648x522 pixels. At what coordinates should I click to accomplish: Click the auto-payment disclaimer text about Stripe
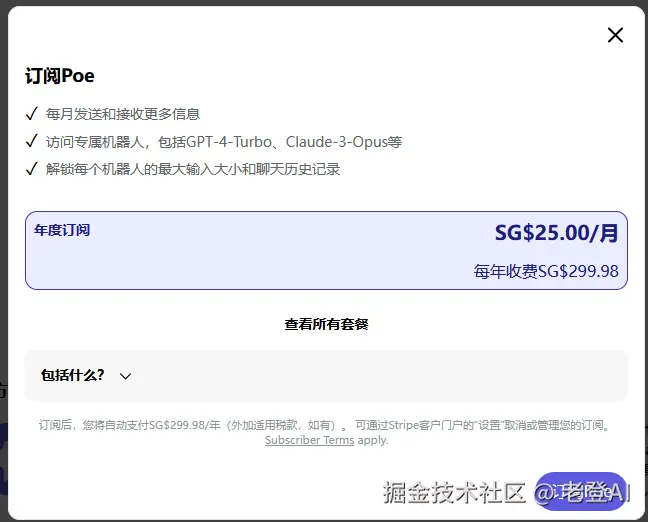coord(326,425)
